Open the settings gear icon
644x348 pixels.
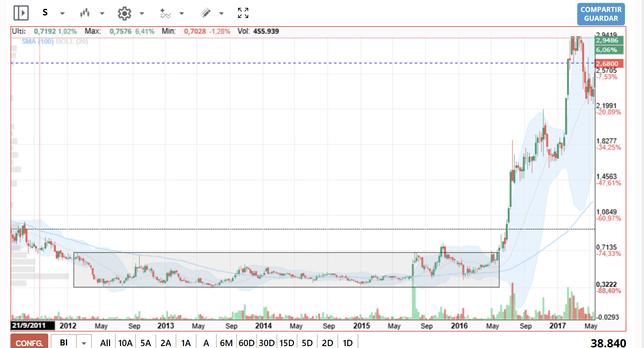coord(124,14)
